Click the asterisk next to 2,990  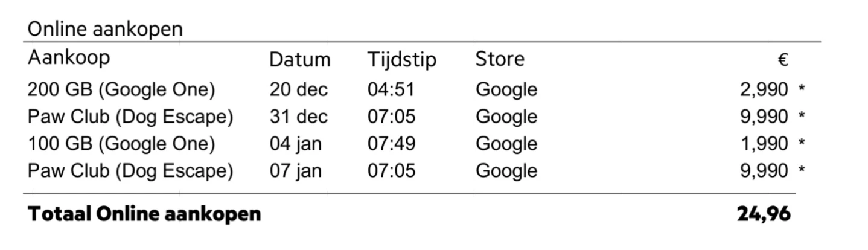click(802, 89)
